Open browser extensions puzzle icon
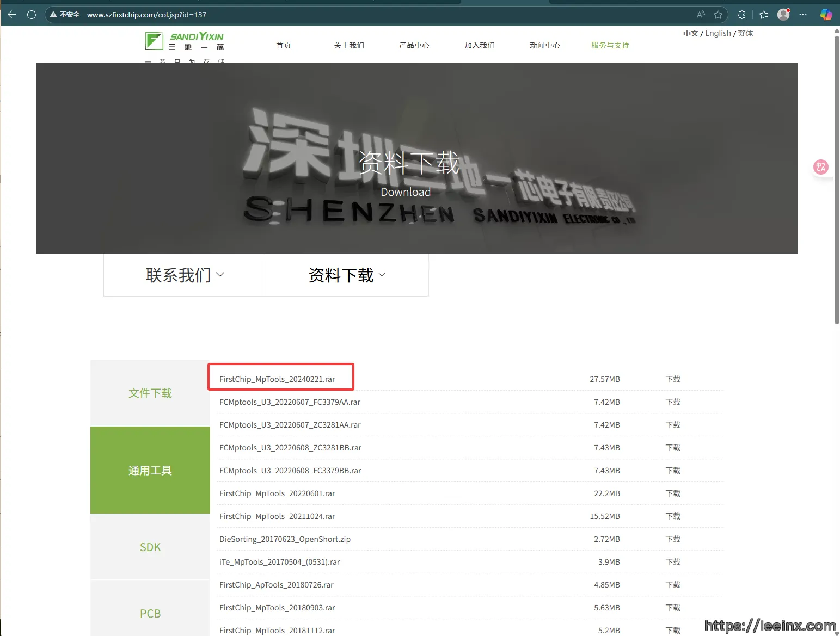This screenshot has width=840, height=636. click(741, 15)
